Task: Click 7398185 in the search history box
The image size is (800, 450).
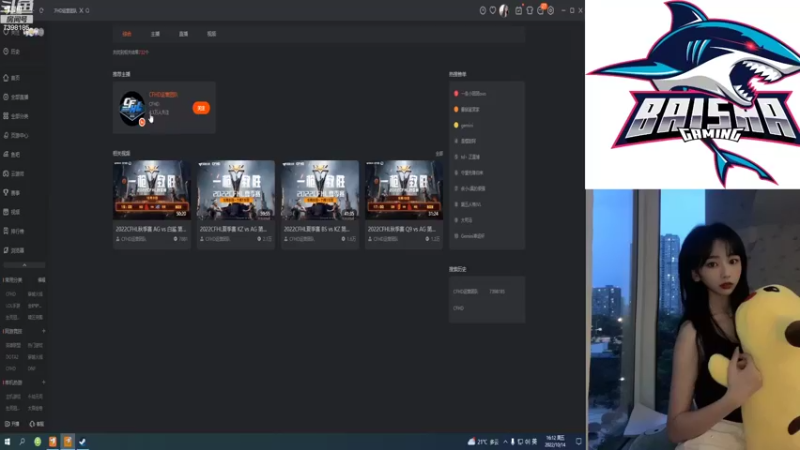Action: pyautogui.click(x=497, y=291)
